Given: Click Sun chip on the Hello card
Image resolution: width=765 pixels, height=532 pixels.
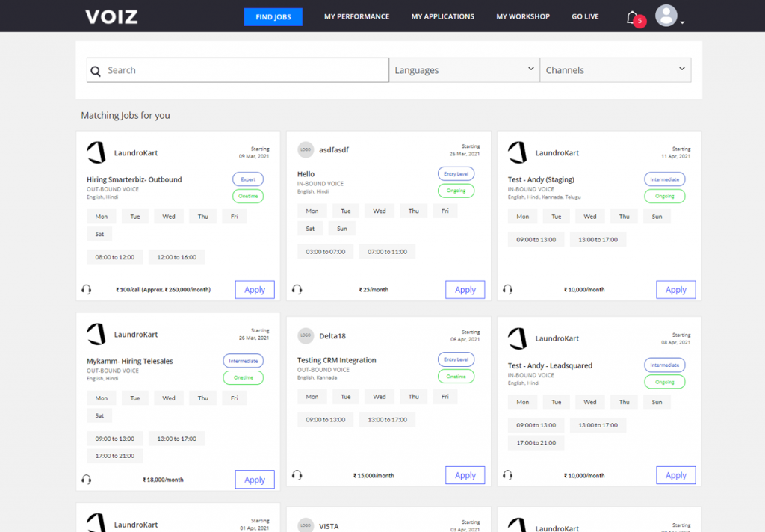Looking at the screenshot, I should coord(342,229).
